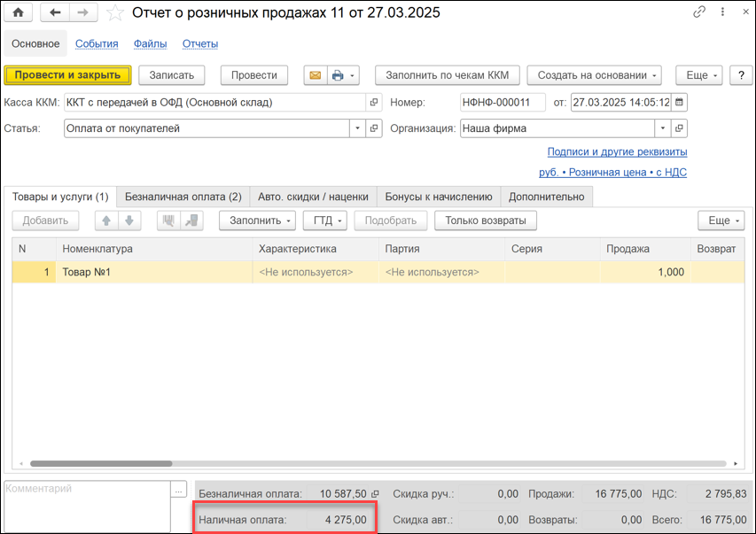Move selected row up with arrow icon

tap(105, 220)
